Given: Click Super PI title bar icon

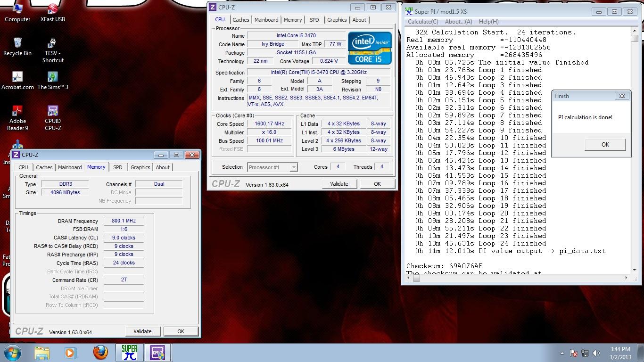Looking at the screenshot, I should [409, 11].
